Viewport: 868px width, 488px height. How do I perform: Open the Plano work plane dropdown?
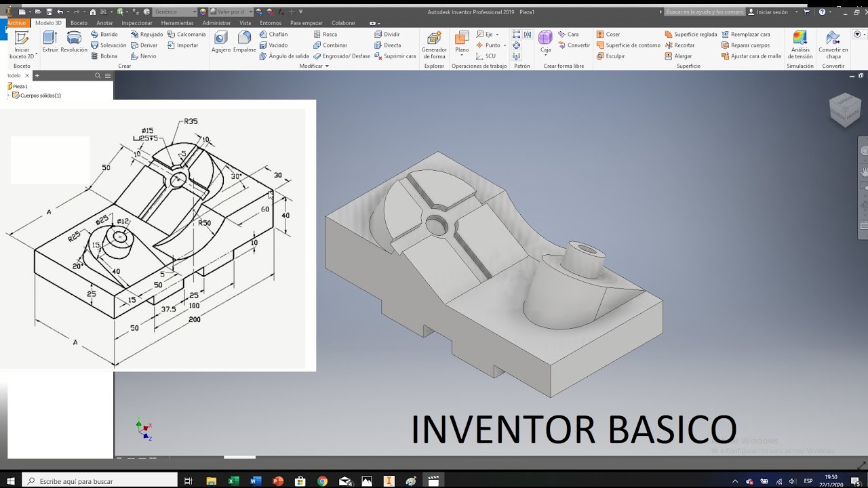point(462,56)
